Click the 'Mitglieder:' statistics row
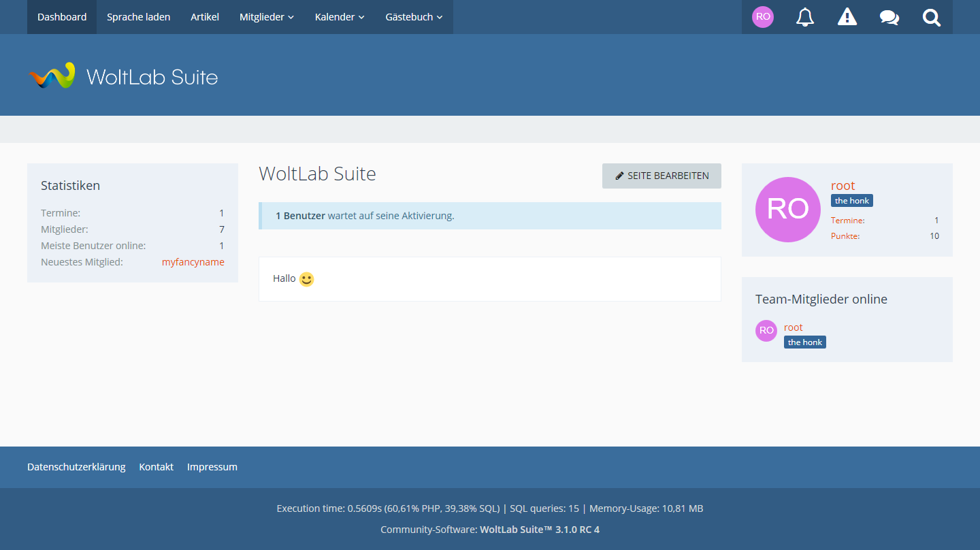Screen dimensions: 980x550 click(x=133, y=229)
